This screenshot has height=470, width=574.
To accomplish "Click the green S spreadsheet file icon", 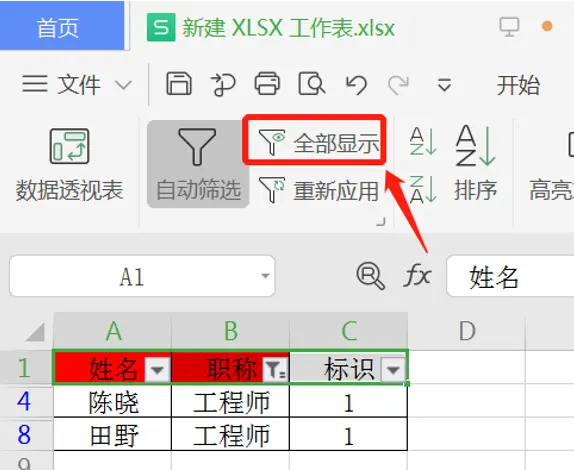I will 161,27.
